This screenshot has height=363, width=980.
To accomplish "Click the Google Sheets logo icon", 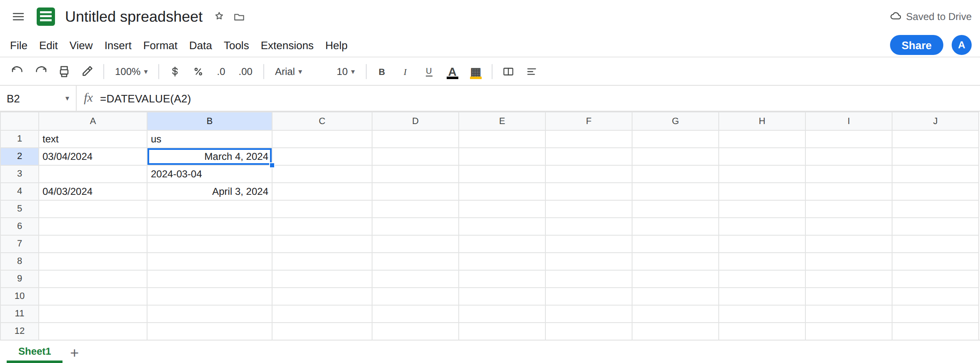I will click(46, 17).
